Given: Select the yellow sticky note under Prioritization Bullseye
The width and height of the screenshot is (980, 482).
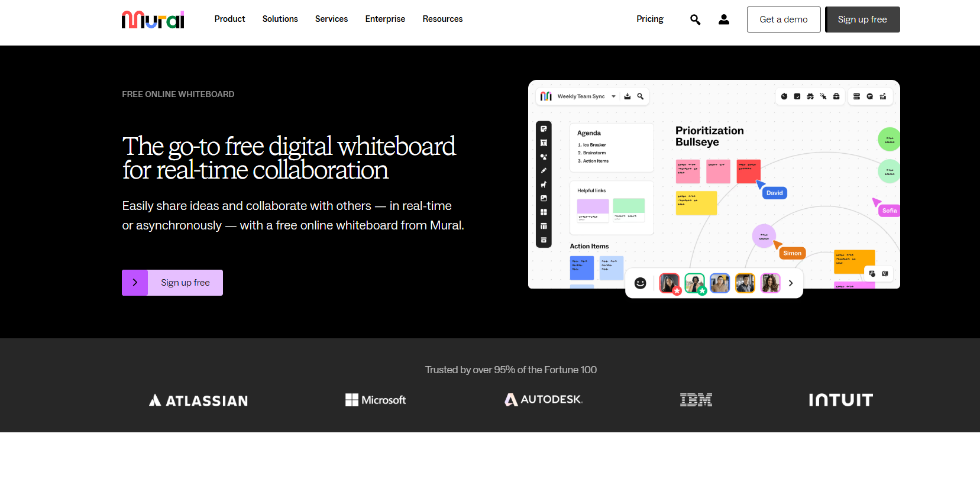Looking at the screenshot, I should point(696,203).
